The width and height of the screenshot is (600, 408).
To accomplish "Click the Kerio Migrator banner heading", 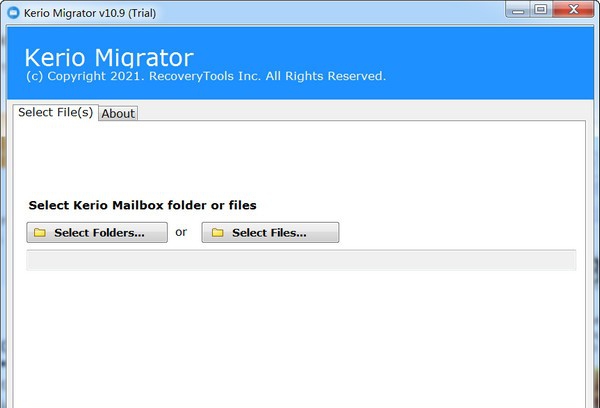I will click(x=108, y=56).
